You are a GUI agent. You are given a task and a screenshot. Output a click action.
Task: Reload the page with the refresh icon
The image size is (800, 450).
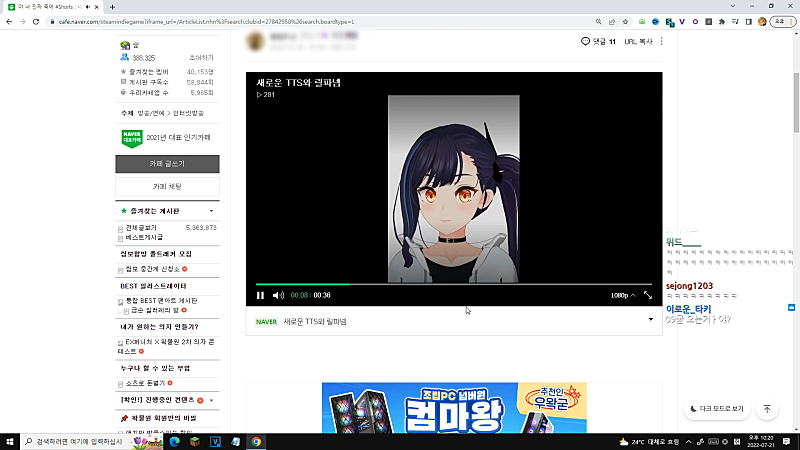tap(36, 22)
